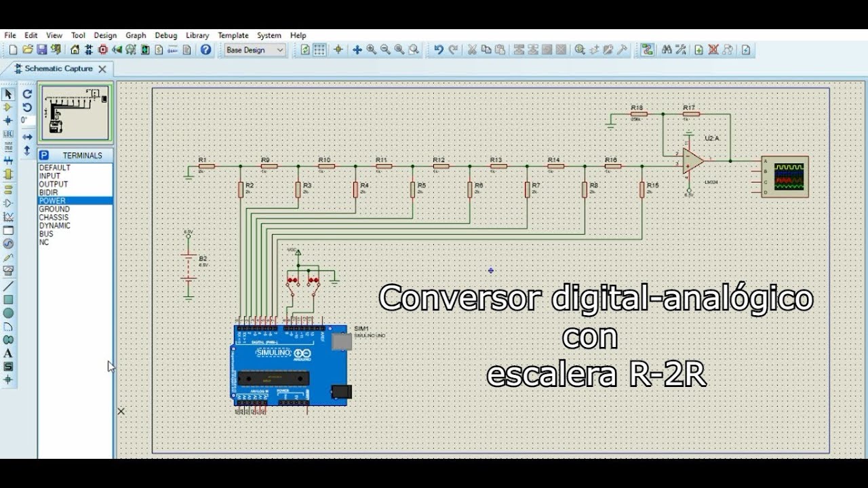Rotate clockwise with the top rotation arrow
This screenshot has height=488, width=868.
(x=27, y=94)
